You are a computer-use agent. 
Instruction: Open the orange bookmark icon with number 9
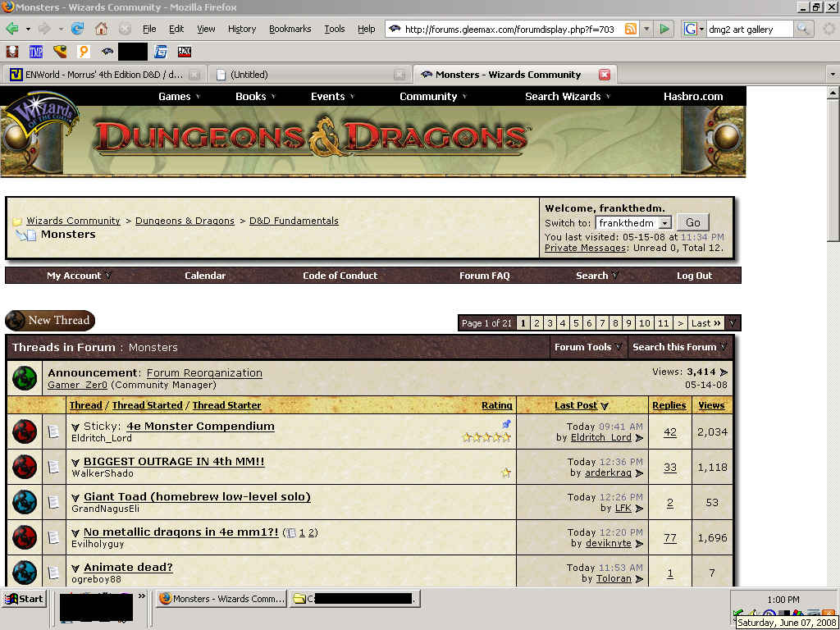click(x=84, y=52)
